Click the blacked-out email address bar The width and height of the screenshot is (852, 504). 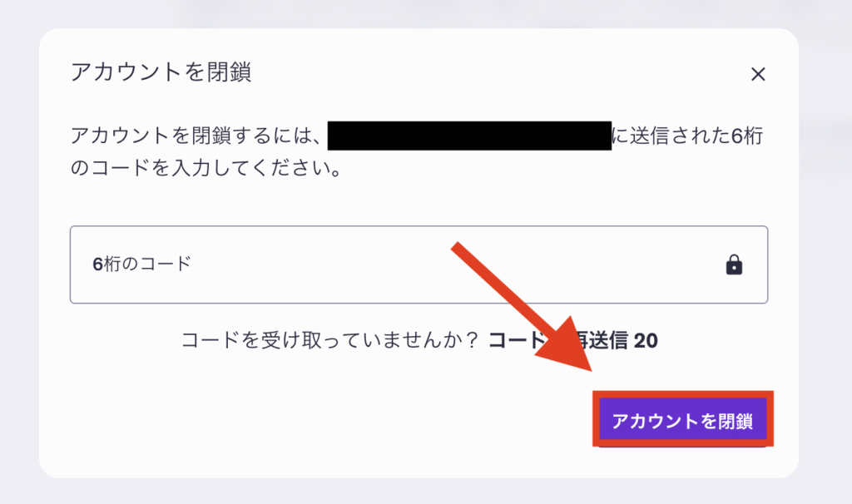(469, 136)
